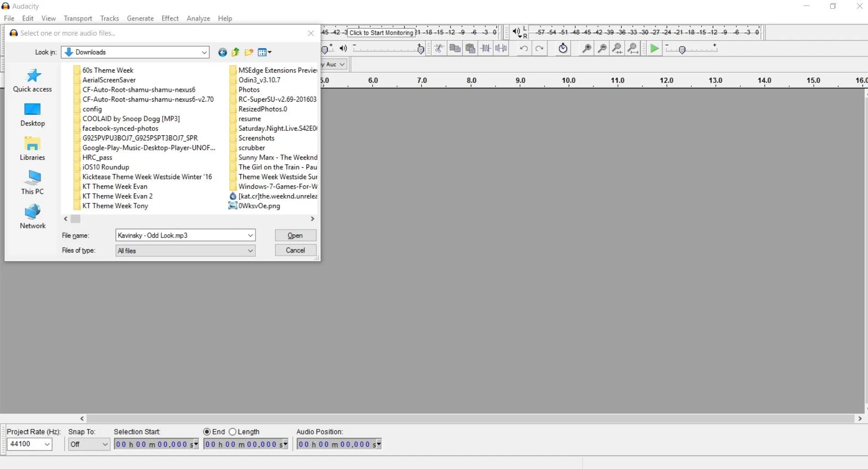
Task: Open Audio Position format arrow
Action: [x=379, y=444]
